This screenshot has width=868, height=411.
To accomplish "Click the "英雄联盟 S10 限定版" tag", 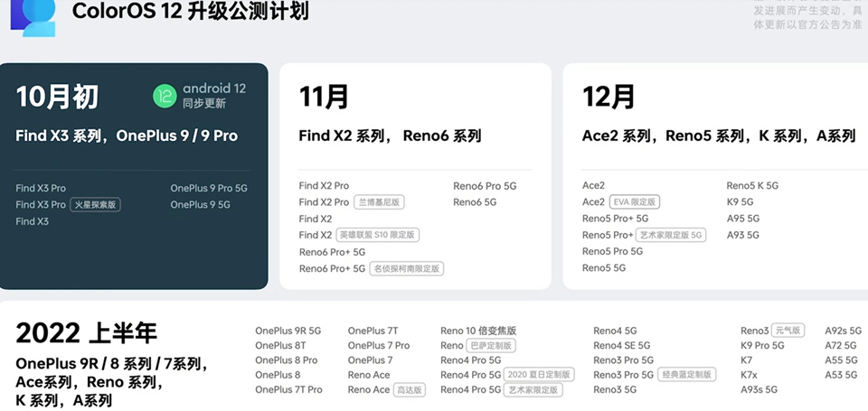I will (378, 235).
